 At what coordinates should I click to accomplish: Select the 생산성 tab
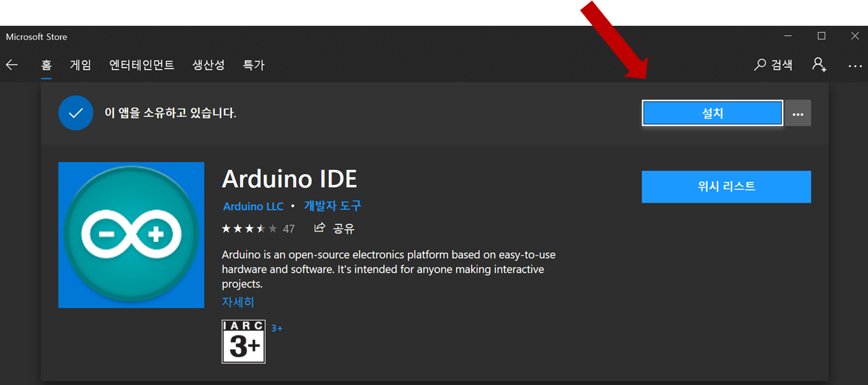[x=208, y=65]
